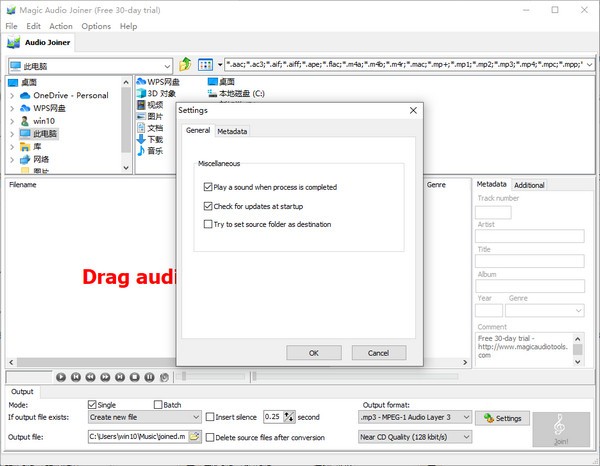Image resolution: width=600 pixels, height=466 pixels.
Task: Enable the Insert silence checkbox
Action: pyautogui.click(x=210, y=417)
